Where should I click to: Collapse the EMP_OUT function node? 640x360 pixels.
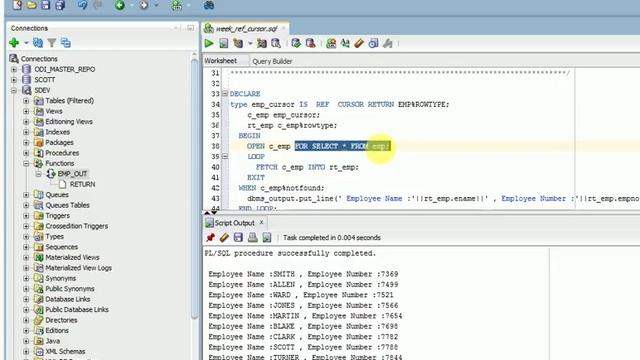pos(38,174)
